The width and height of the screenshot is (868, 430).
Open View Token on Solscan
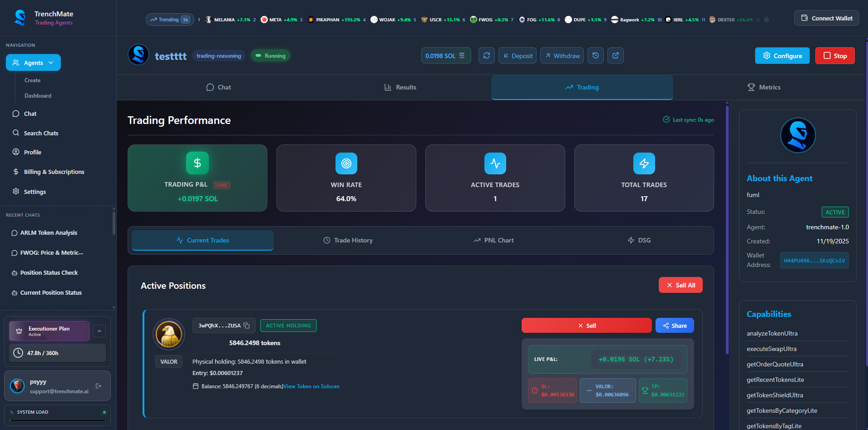(x=311, y=386)
